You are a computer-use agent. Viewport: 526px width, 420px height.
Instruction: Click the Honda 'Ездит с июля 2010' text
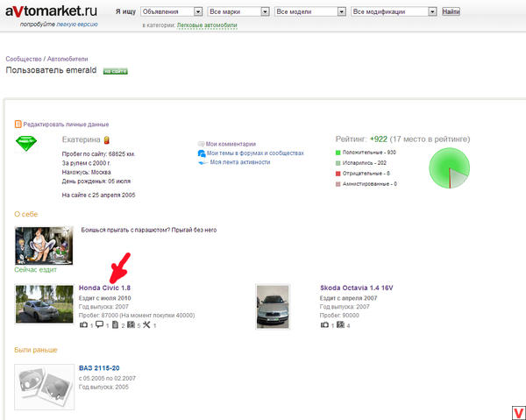pos(105,298)
